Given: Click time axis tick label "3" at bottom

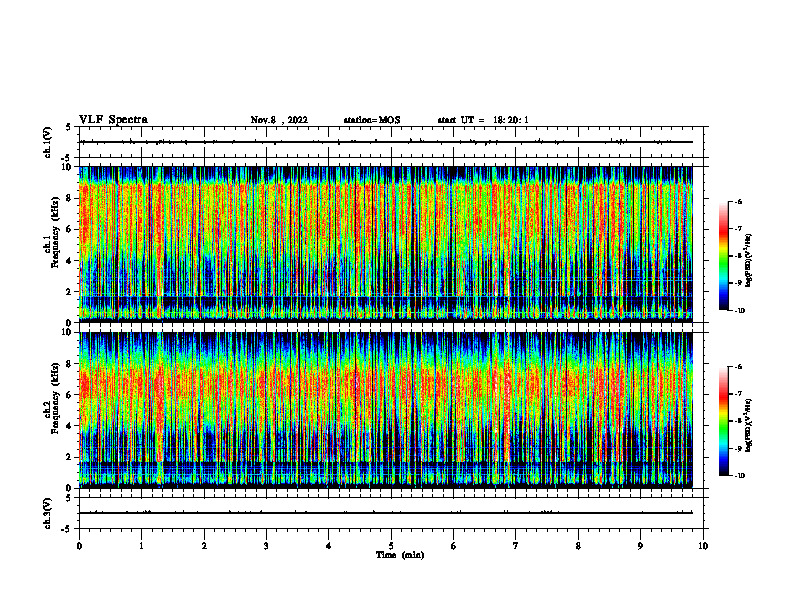Looking at the screenshot, I should point(266,546).
